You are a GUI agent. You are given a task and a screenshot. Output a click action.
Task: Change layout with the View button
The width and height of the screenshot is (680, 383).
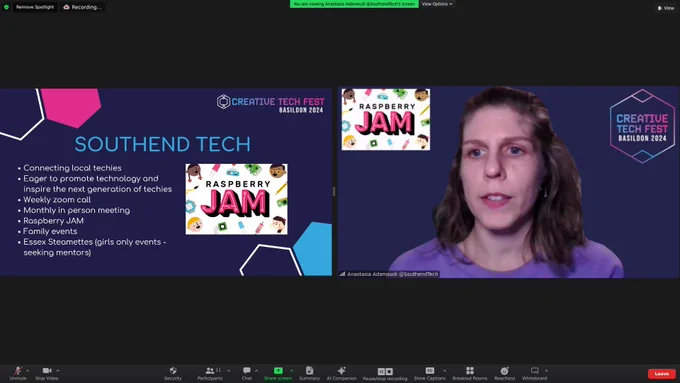coord(666,8)
